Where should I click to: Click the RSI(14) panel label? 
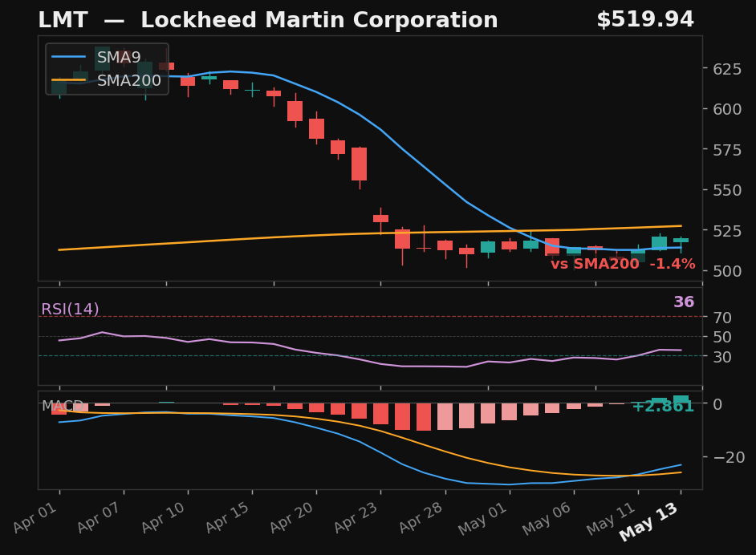pyautogui.click(x=70, y=309)
